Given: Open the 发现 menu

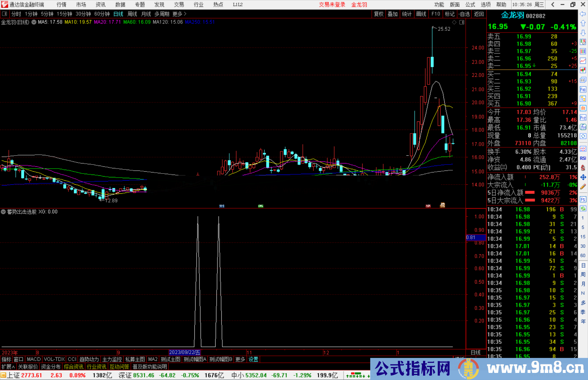Looking at the screenshot, I should 159,5.
